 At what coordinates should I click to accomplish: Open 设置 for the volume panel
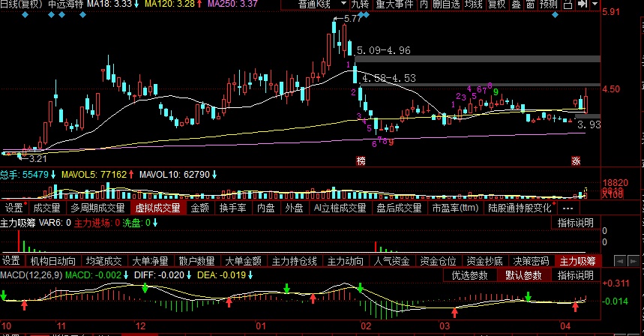pos(13,208)
